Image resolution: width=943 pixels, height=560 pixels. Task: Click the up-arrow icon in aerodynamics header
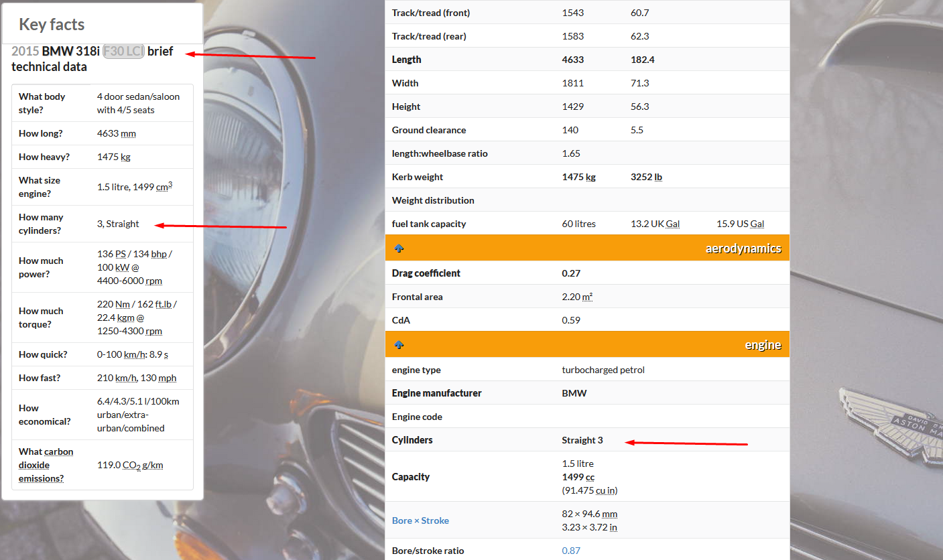[x=399, y=249]
